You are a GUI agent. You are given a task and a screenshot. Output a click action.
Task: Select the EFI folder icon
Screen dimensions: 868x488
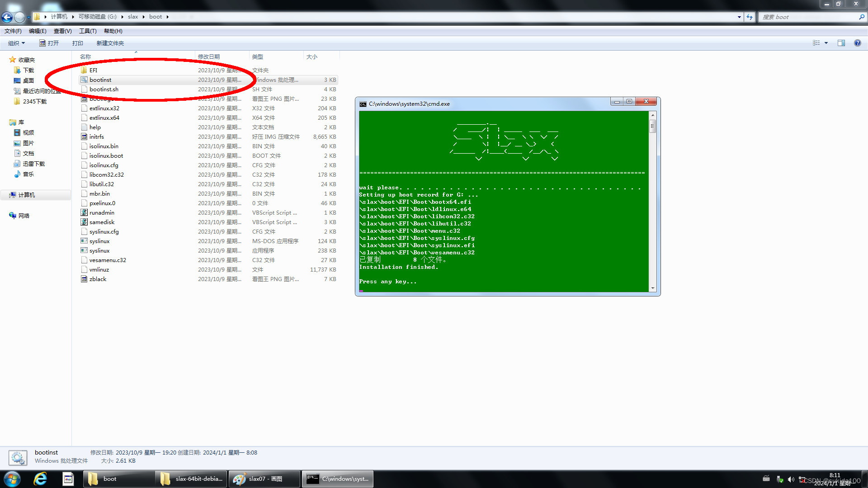tap(84, 70)
